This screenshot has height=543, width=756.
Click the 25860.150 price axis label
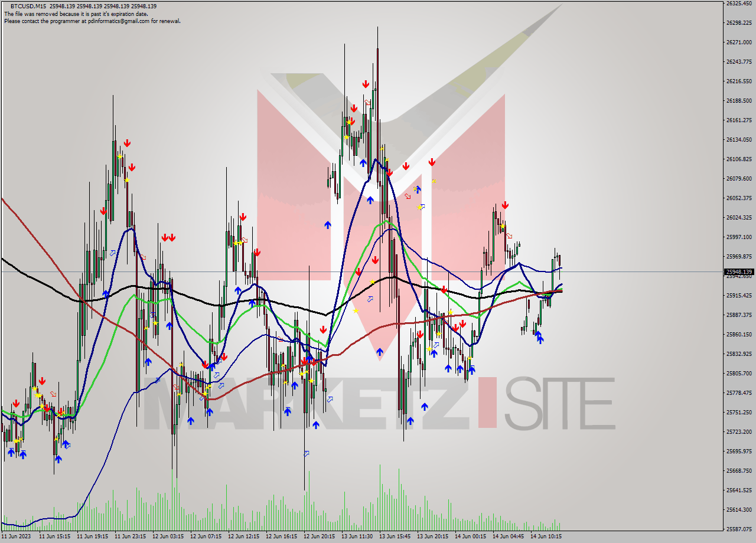click(x=739, y=335)
